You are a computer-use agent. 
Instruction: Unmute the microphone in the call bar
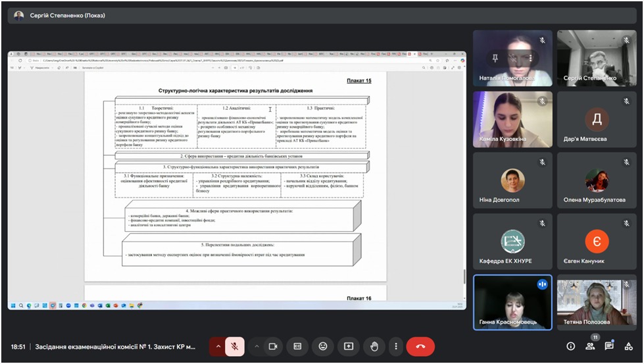pos(235,346)
